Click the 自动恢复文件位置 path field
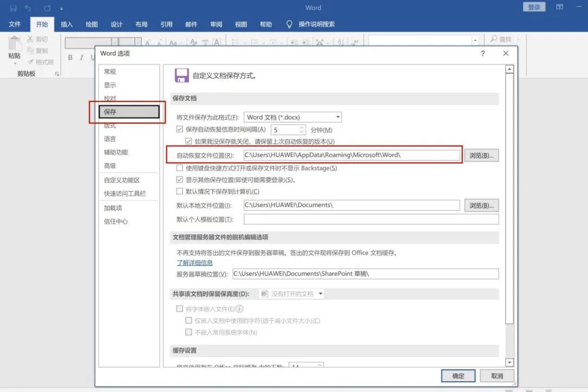Viewport: 588px width, 392px height. tap(352, 155)
